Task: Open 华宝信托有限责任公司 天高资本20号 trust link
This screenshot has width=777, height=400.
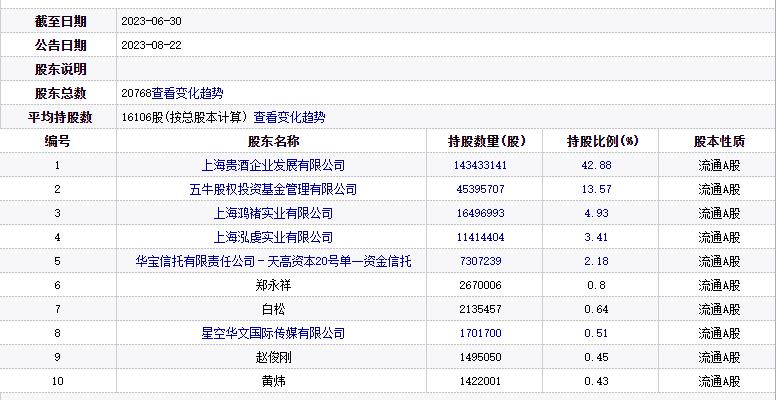Action: pos(273,261)
